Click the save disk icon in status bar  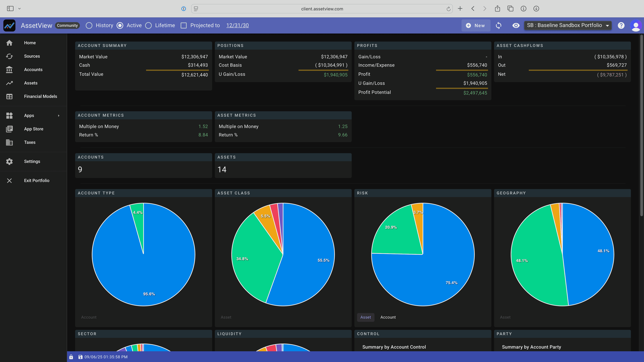(80, 357)
